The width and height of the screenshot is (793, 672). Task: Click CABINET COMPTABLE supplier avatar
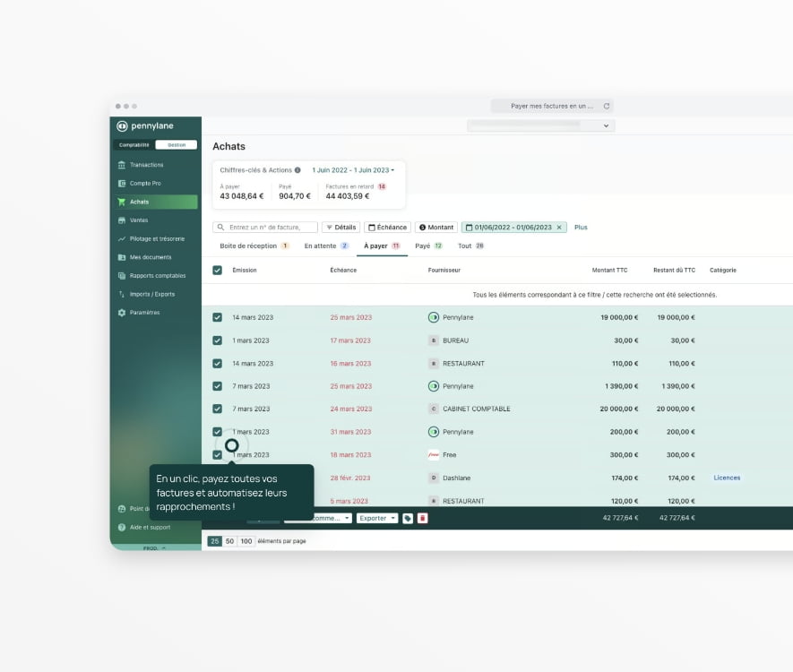[434, 409]
